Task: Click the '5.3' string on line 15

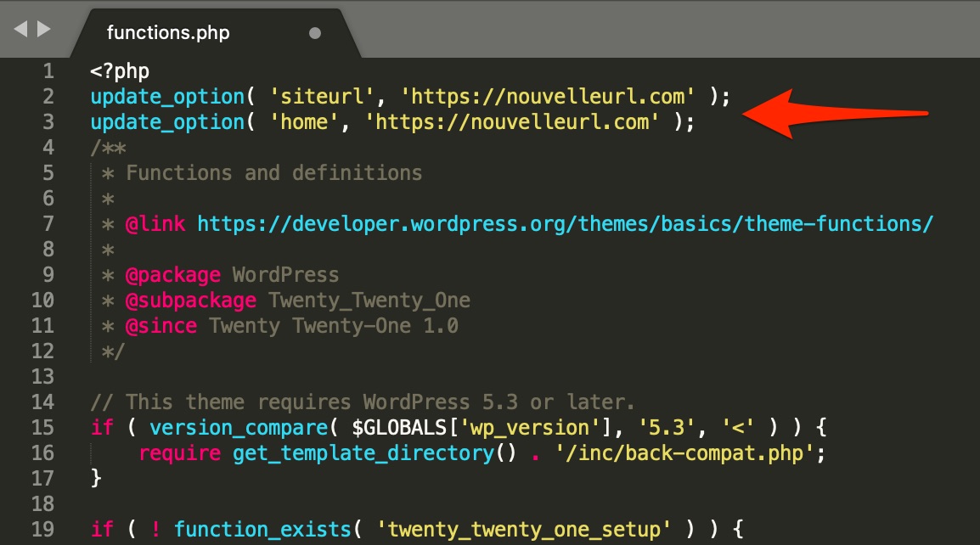Action: [667, 428]
